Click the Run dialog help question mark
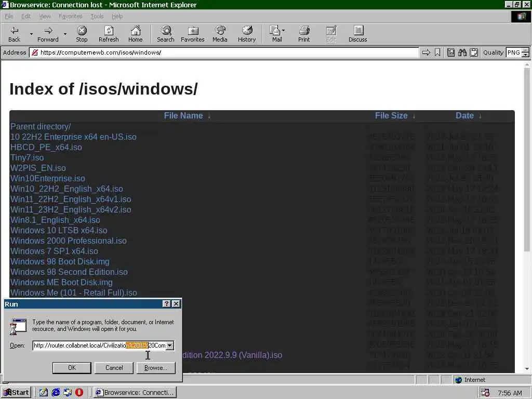532x399 pixels. pyautogui.click(x=167, y=304)
